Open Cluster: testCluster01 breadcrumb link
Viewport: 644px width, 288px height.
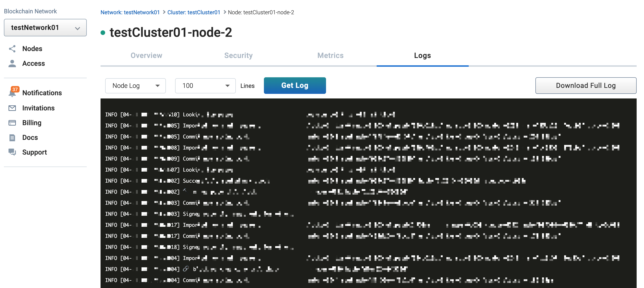tap(194, 12)
